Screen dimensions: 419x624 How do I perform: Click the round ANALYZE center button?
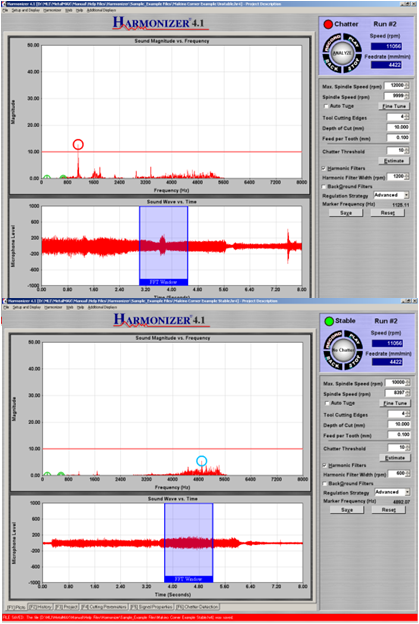click(342, 54)
